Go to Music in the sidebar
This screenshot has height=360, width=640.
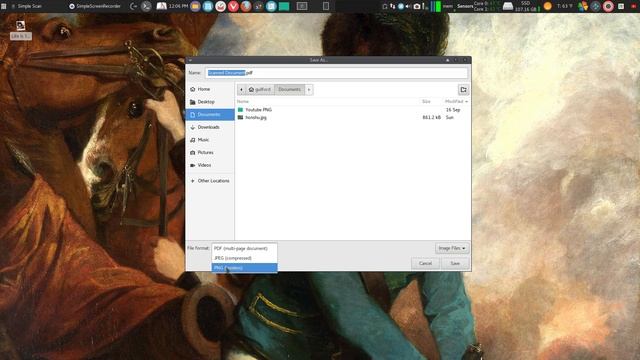pyautogui.click(x=210, y=140)
